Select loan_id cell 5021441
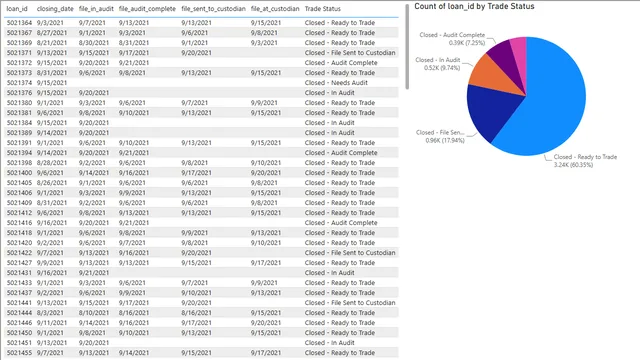 19,303
